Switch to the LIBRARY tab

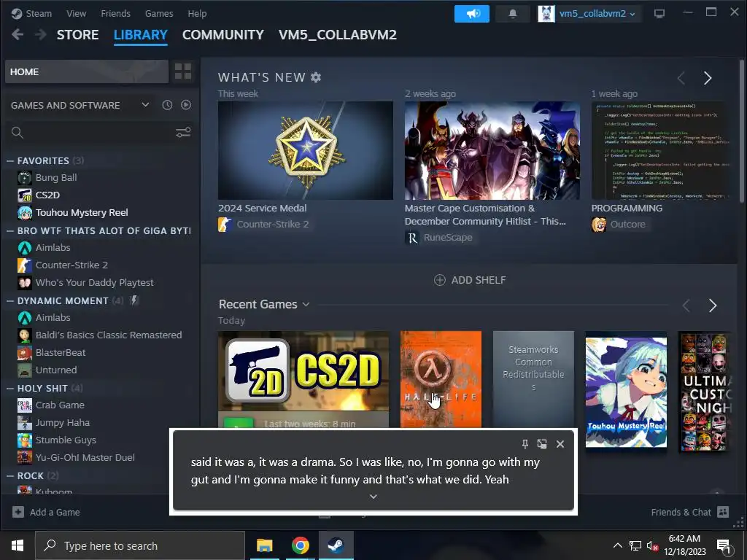[141, 35]
